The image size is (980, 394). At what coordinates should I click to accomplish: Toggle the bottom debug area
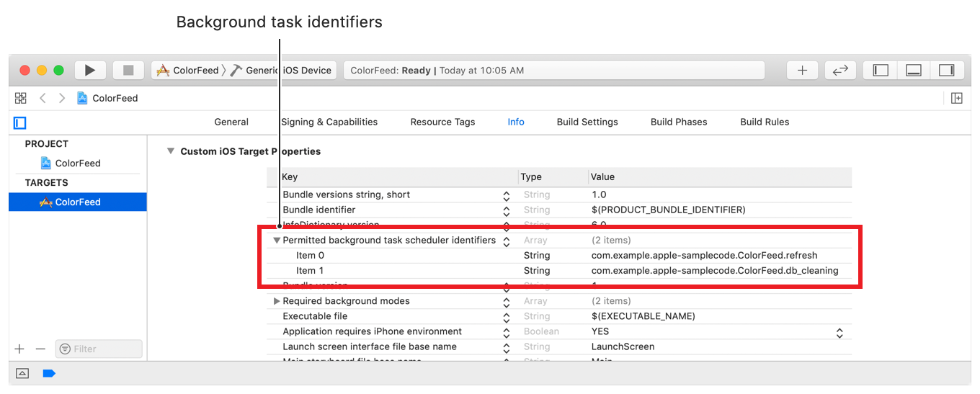tap(914, 70)
